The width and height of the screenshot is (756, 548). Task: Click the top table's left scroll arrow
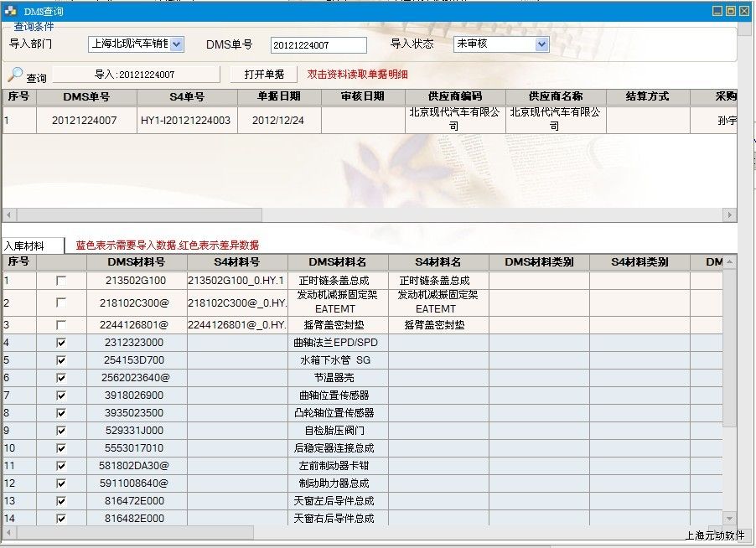[x=9, y=215]
